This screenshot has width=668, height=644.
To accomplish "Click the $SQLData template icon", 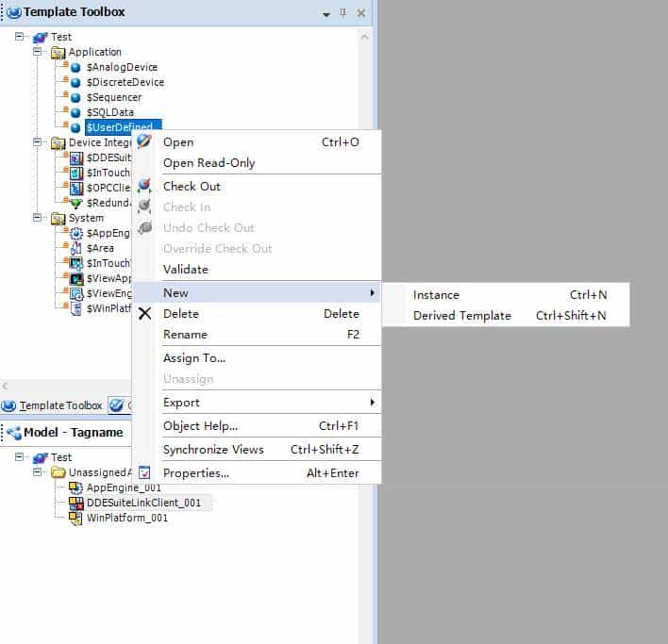I will pos(75,112).
